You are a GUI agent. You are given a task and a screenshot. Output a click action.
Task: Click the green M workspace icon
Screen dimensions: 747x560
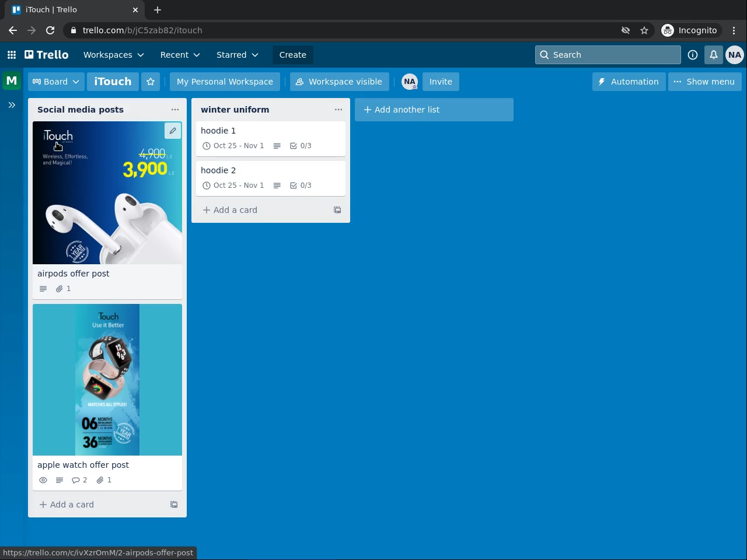point(12,81)
